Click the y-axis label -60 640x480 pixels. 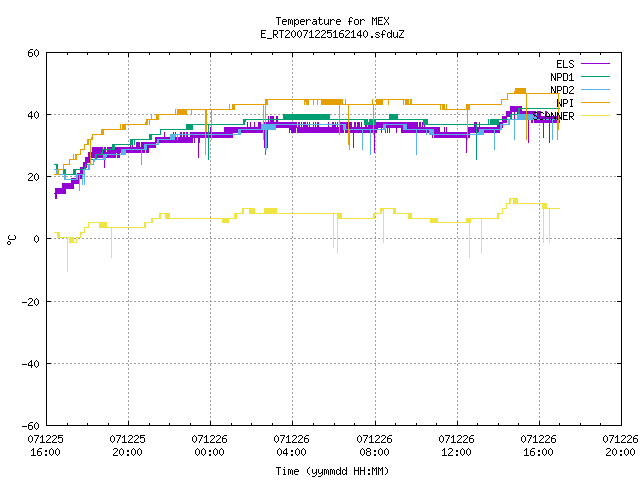coord(31,426)
